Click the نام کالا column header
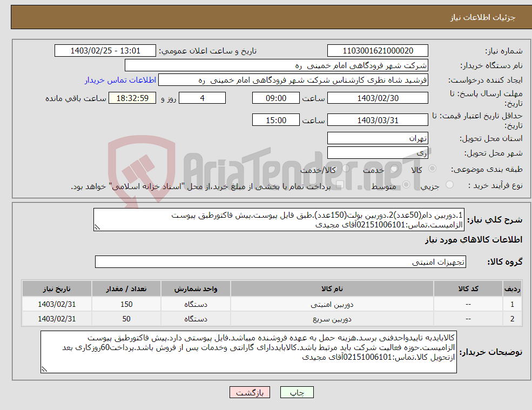Viewport: 532px width, 410px height. (x=332, y=289)
